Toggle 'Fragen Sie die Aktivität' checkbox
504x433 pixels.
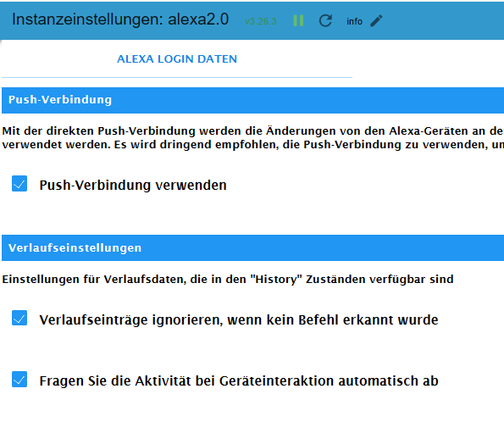19,380
